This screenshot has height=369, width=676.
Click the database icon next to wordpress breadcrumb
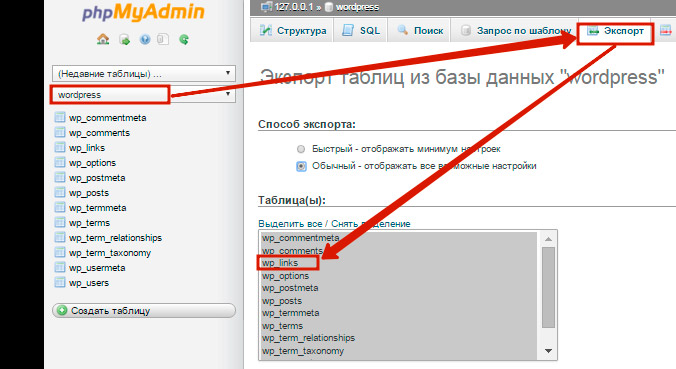[329, 7]
